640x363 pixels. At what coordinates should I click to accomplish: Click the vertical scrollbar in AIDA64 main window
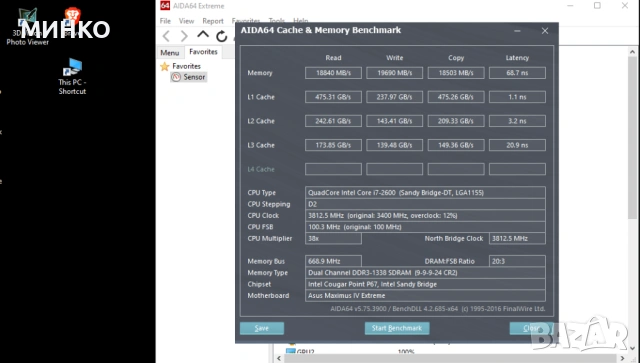[x=632, y=139]
